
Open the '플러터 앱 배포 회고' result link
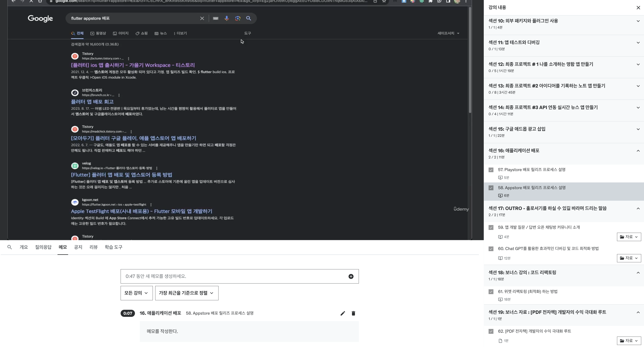click(x=92, y=102)
